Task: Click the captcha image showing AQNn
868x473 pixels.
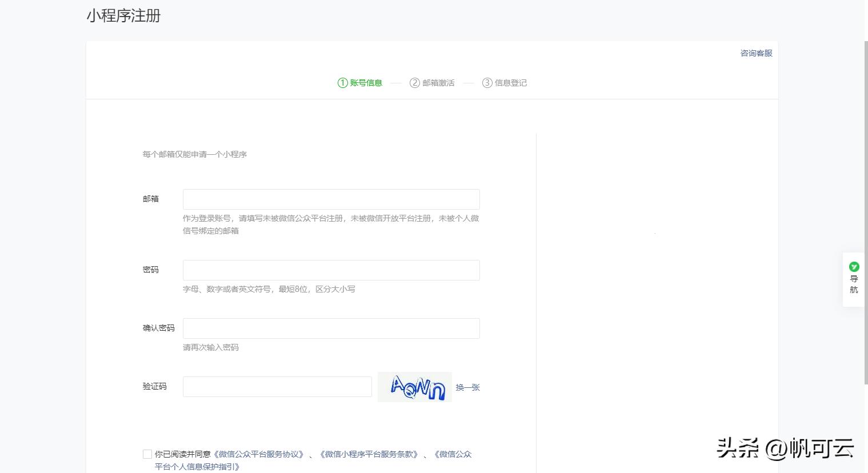Action: click(414, 387)
